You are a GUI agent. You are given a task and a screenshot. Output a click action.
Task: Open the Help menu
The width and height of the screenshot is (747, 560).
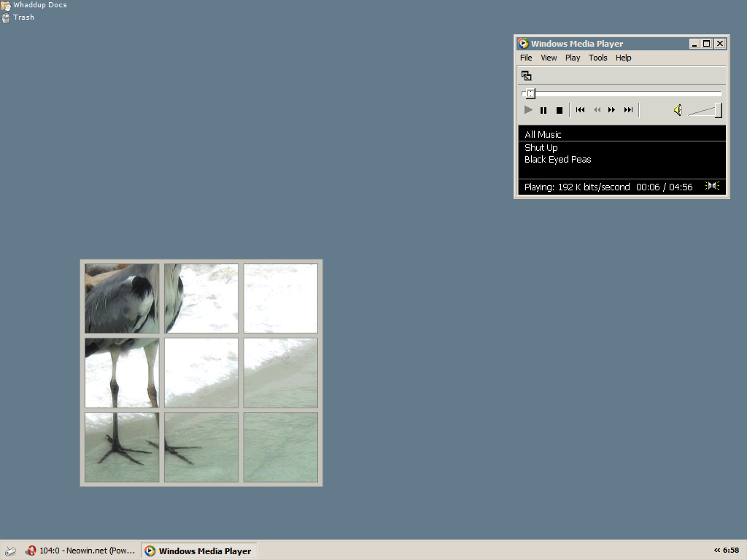click(623, 58)
